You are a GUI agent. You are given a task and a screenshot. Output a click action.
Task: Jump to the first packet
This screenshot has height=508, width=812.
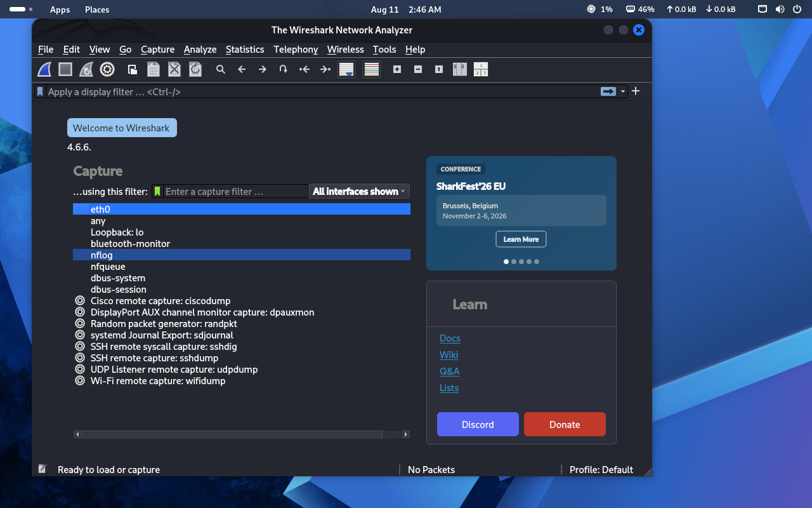coord(304,69)
